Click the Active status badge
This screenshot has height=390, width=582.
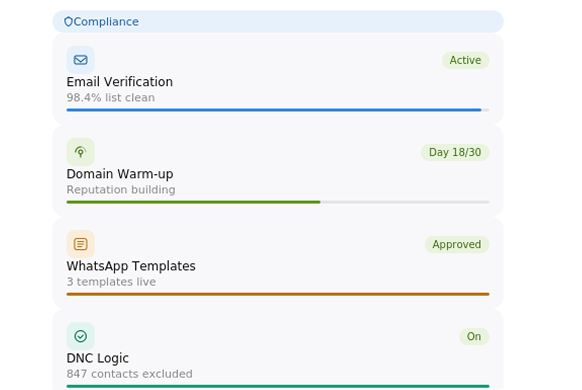coord(465,60)
